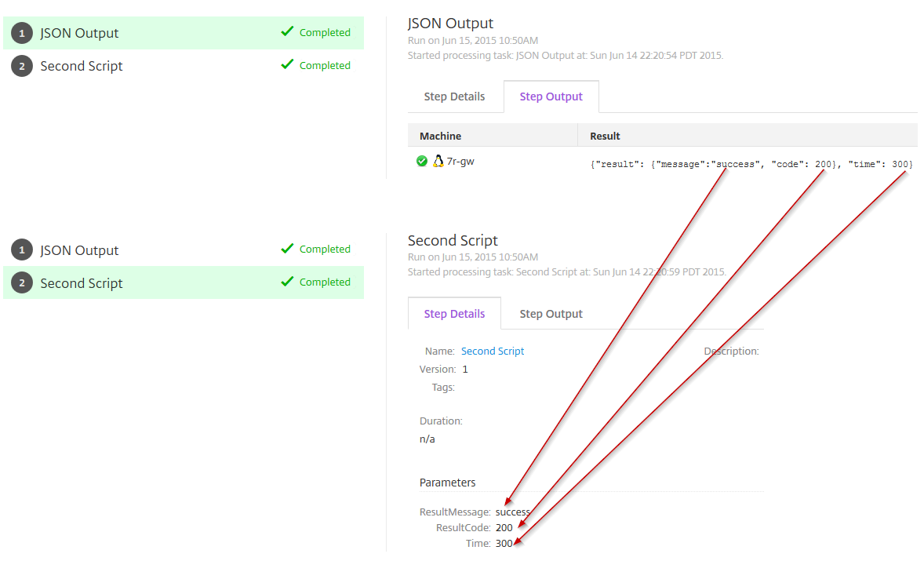Open Step Output tab for Second Script
This screenshot has height=561, width=924.
tap(551, 314)
